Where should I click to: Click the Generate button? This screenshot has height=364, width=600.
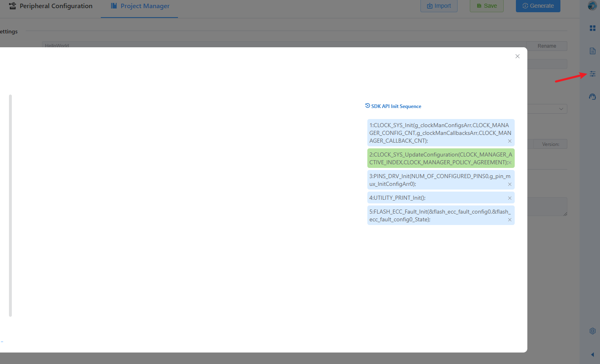[x=538, y=6]
